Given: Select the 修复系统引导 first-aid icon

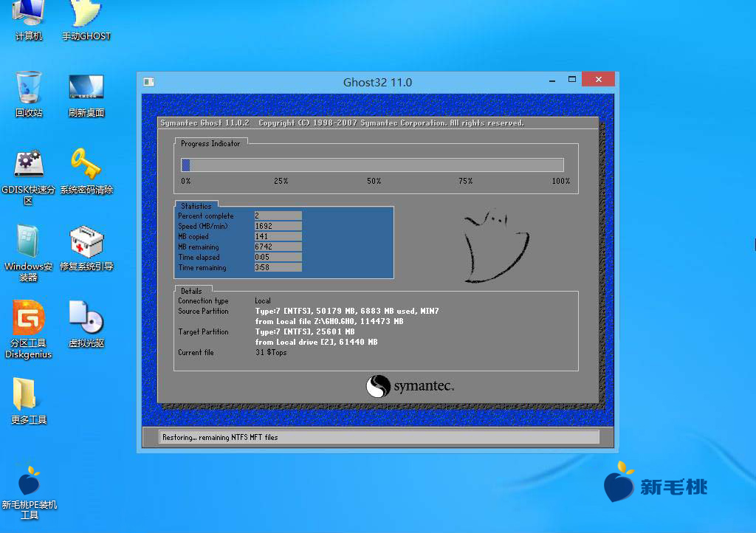Looking at the screenshot, I should tap(86, 248).
